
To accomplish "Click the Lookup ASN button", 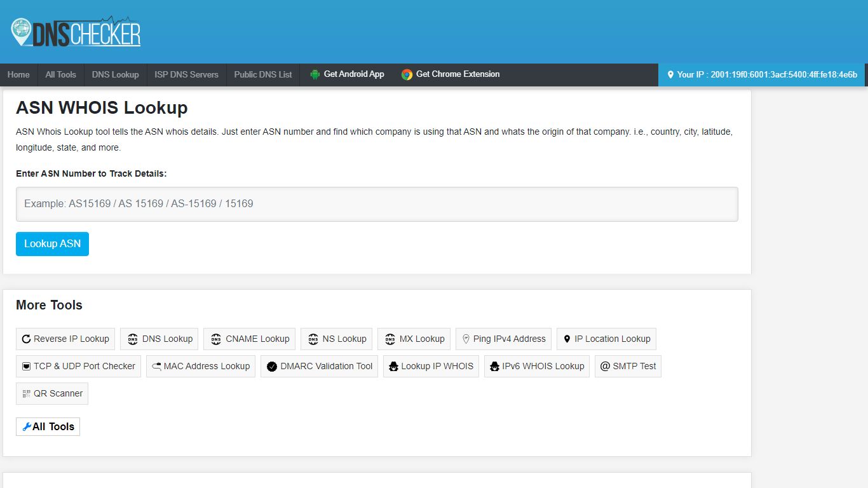I will [52, 244].
